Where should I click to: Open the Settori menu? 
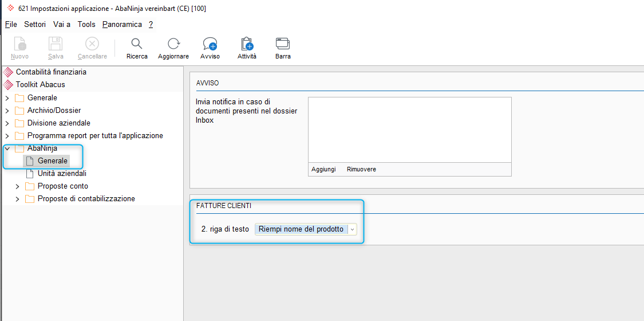tap(35, 24)
